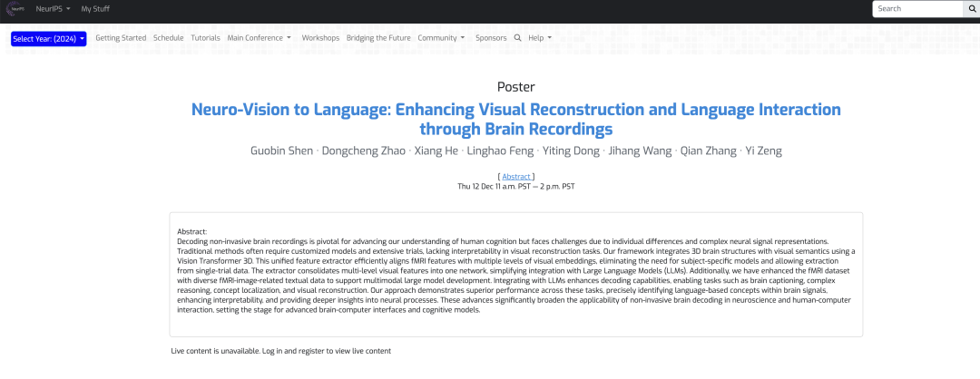Select Schedule in the navigation bar
980x379 pixels.
point(168,38)
